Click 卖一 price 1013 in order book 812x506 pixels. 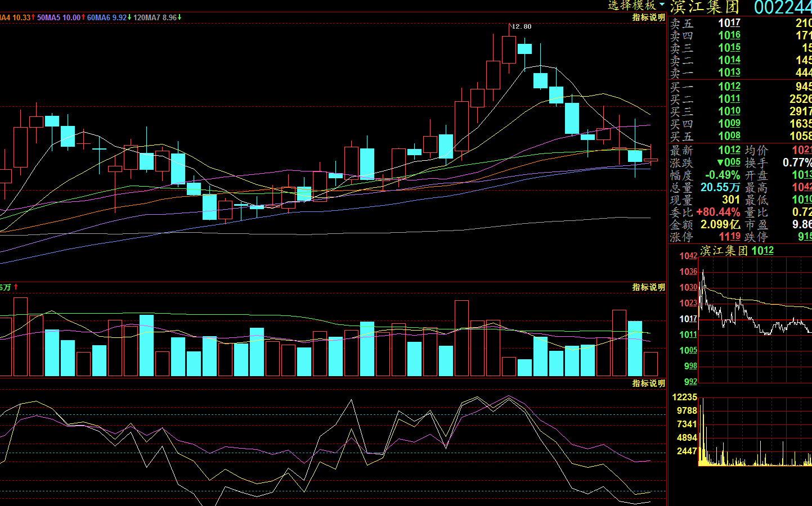pos(729,73)
